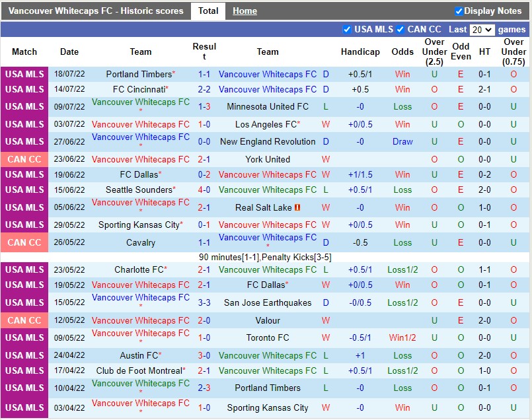Viewport: 532px width, 420px height.
Task: Click the 2-3 score in 10/04/22 row
Action: pos(204,388)
